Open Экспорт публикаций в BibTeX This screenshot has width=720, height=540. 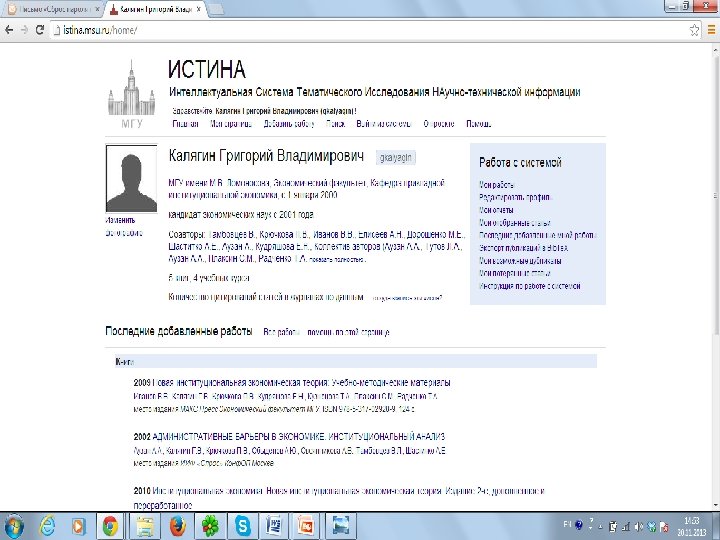point(523,248)
